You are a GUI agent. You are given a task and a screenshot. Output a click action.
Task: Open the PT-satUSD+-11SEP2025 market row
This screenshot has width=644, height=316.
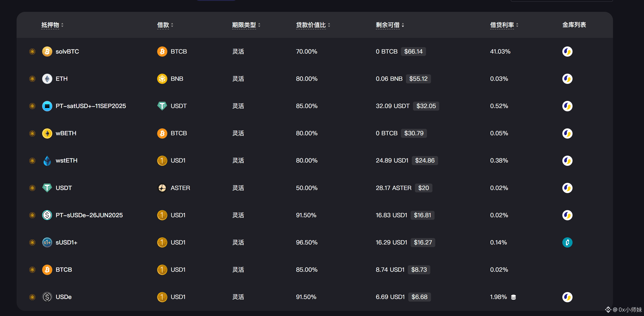tap(90, 106)
